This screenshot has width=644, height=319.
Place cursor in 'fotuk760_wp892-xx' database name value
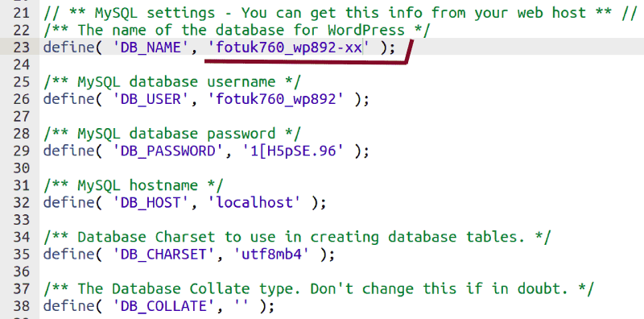click(289, 48)
